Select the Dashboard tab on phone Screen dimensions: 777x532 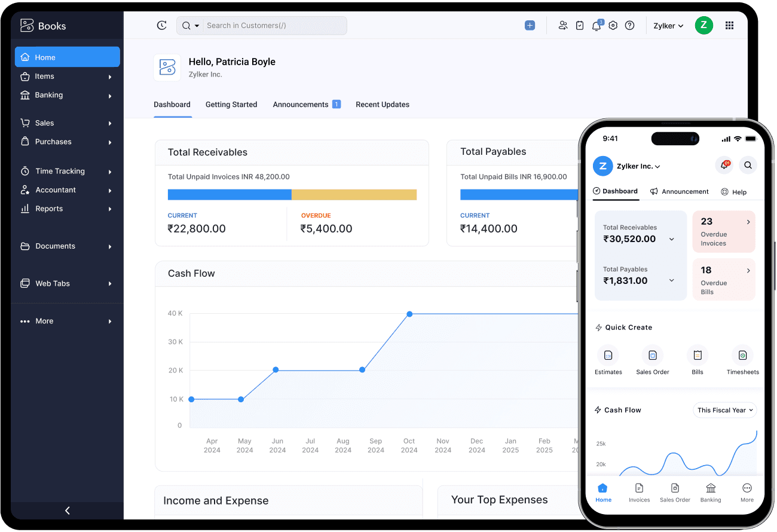[615, 191]
